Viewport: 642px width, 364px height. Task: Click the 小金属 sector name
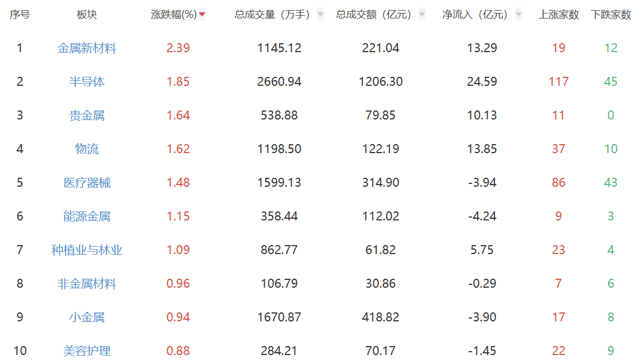click(87, 317)
